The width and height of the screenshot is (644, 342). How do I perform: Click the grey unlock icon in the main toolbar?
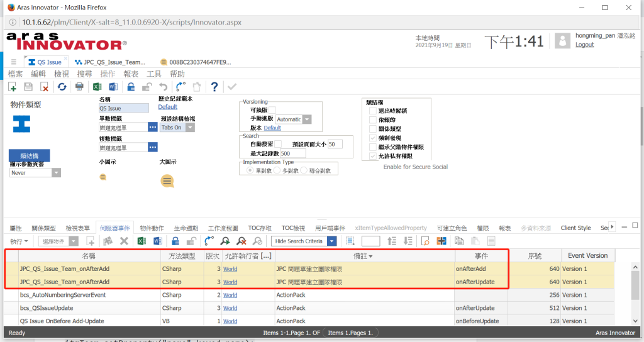pyautogui.click(x=147, y=87)
